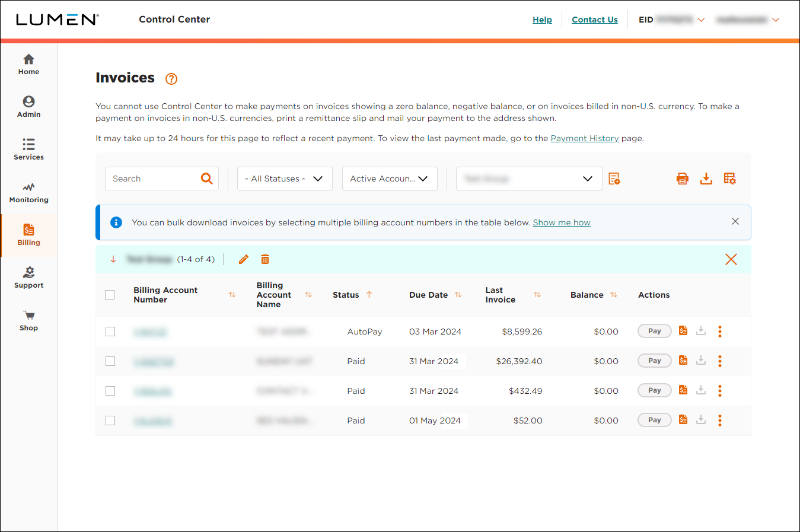The height and width of the screenshot is (532, 800).
Task: Print the invoices list
Action: 683,179
